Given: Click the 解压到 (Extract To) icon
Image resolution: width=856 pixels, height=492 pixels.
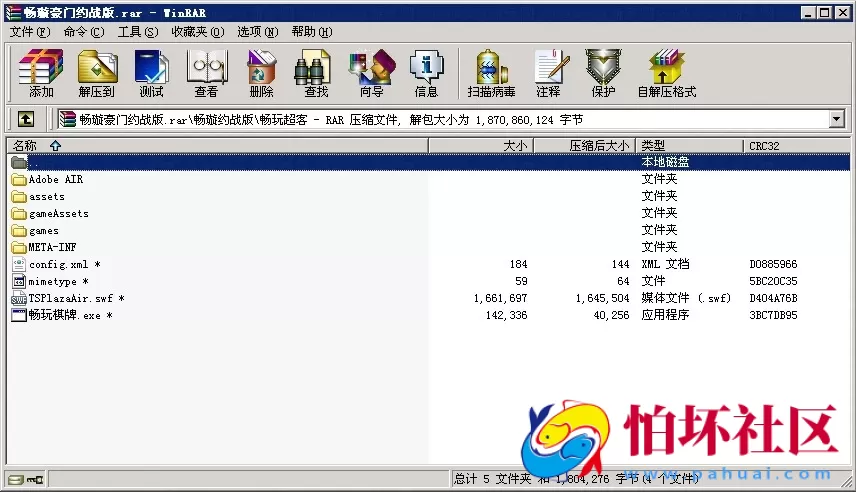Looking at the screenshot, I should [x=97, y=73].
